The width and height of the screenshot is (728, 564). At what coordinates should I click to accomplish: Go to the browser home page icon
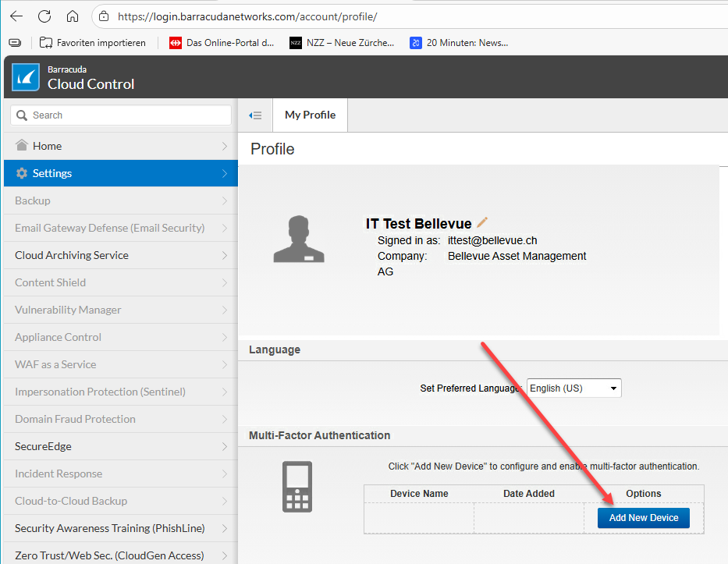click(72, 16)
